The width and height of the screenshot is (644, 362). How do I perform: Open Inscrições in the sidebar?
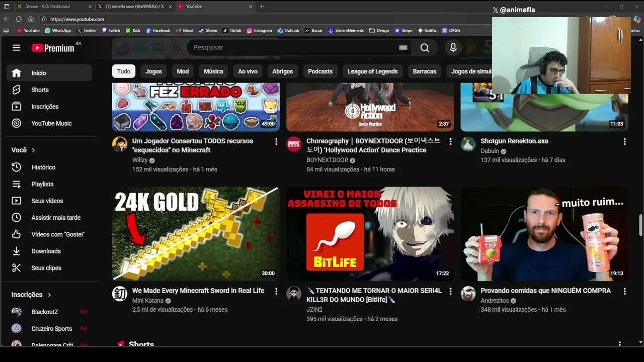point(49,107)
